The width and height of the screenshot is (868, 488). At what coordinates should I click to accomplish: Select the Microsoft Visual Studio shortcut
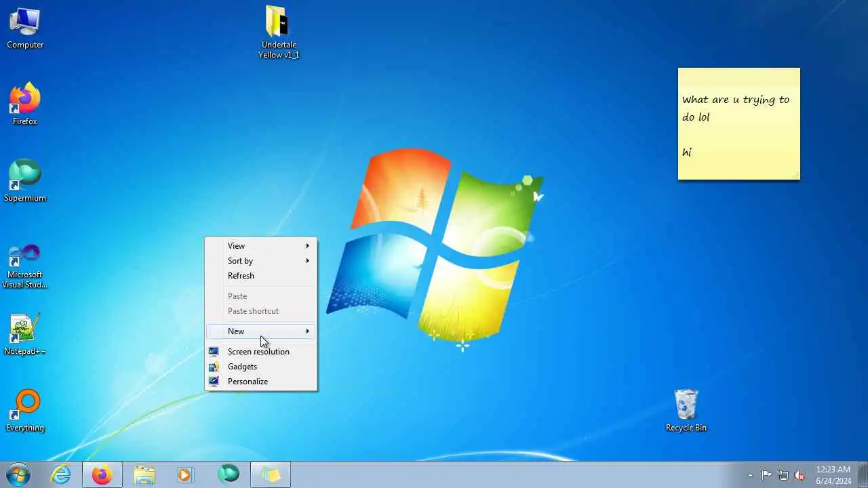coord(25,266)
